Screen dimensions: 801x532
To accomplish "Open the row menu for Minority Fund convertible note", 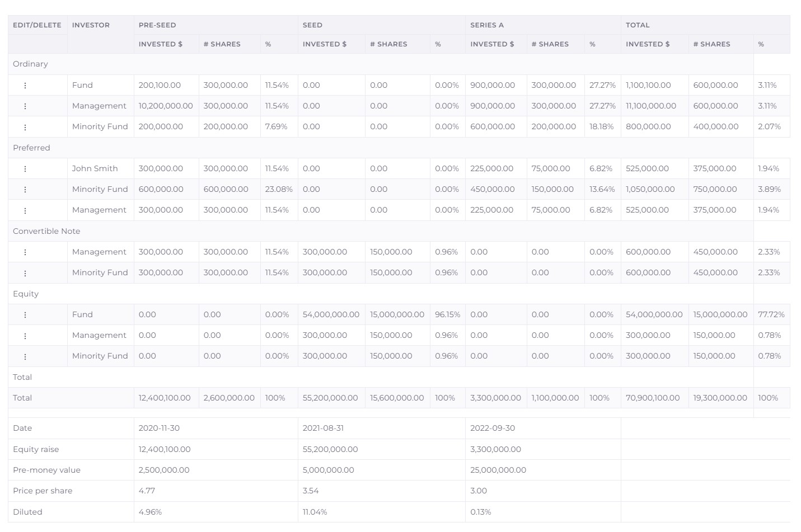I will pyautogui.click(x=26, y=272).
